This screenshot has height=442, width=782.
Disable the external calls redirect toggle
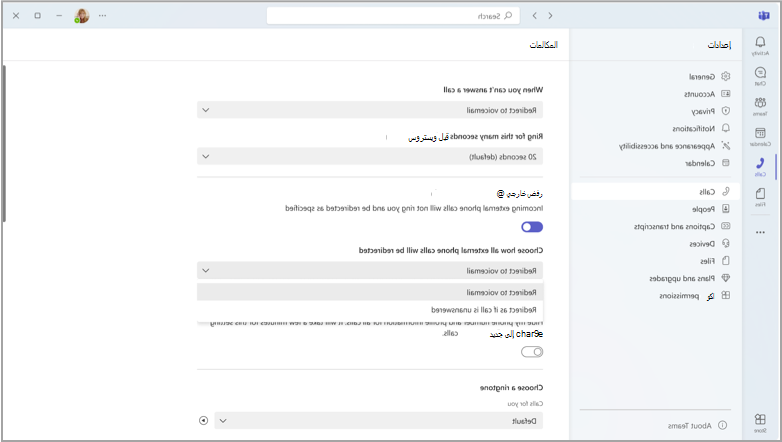point(532,227)
